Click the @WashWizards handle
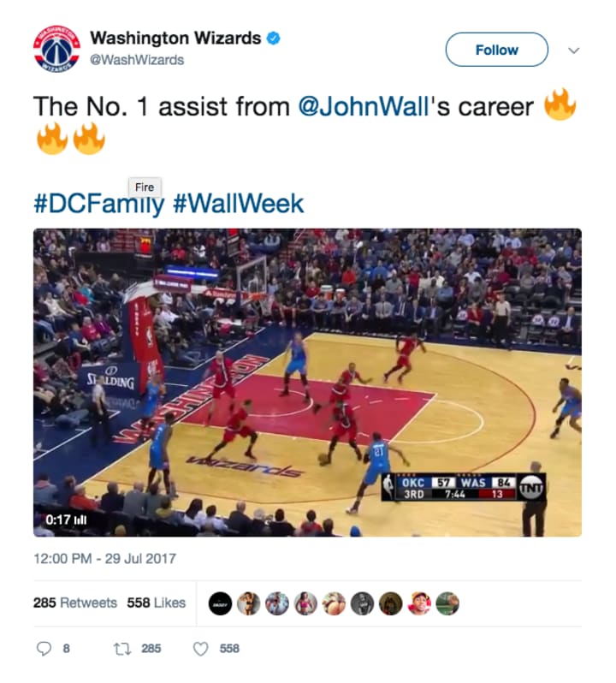 (x=137, y=60)
